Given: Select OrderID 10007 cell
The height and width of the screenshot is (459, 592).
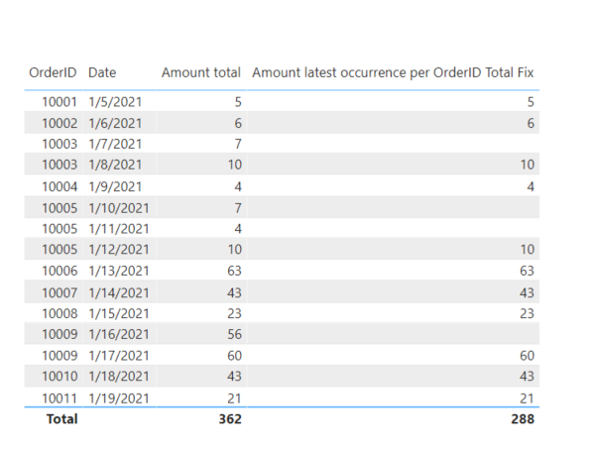Looking at the screenshot, I should coord(59,293).
